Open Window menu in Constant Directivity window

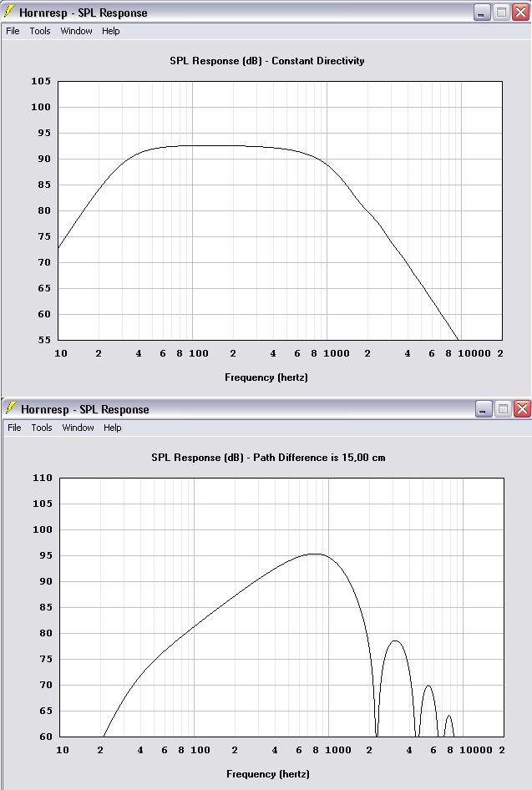pos(76,31)
